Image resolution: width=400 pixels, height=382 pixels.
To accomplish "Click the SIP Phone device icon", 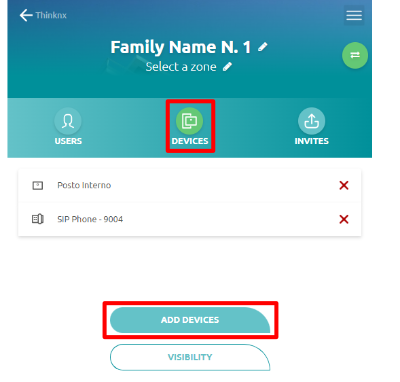I will point(38,219).
